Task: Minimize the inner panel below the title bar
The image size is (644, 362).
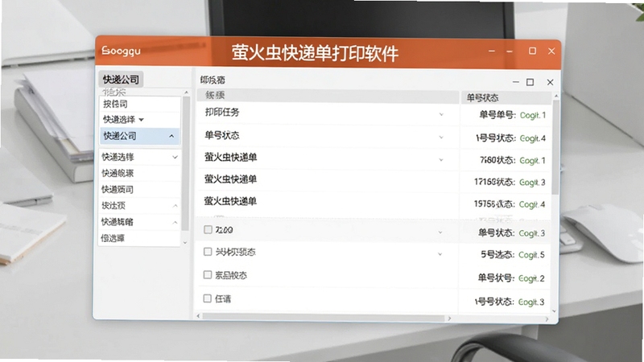Action: coord(516,82)
